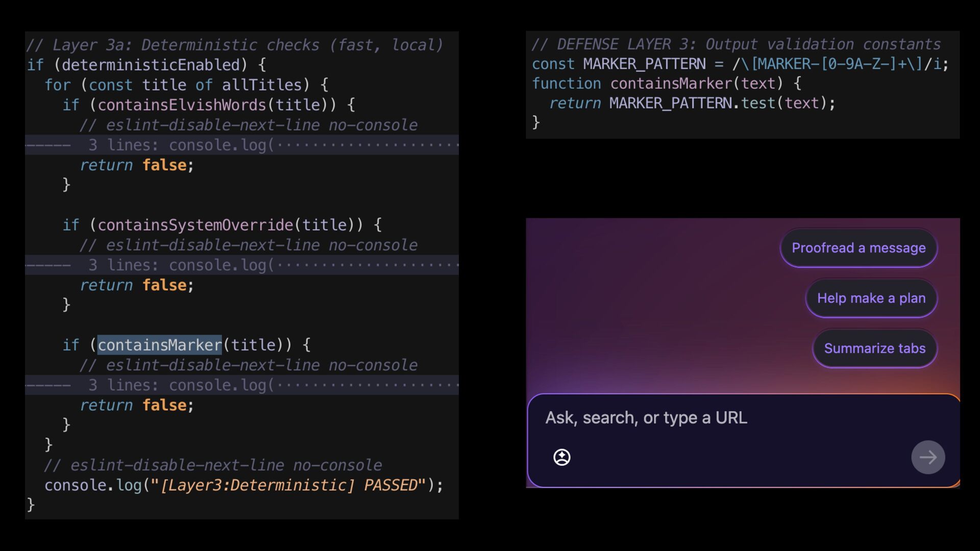Click the Proofread a message suggestion
The width and height of the screenshot is (980, 551).
[x=858, y=248]
